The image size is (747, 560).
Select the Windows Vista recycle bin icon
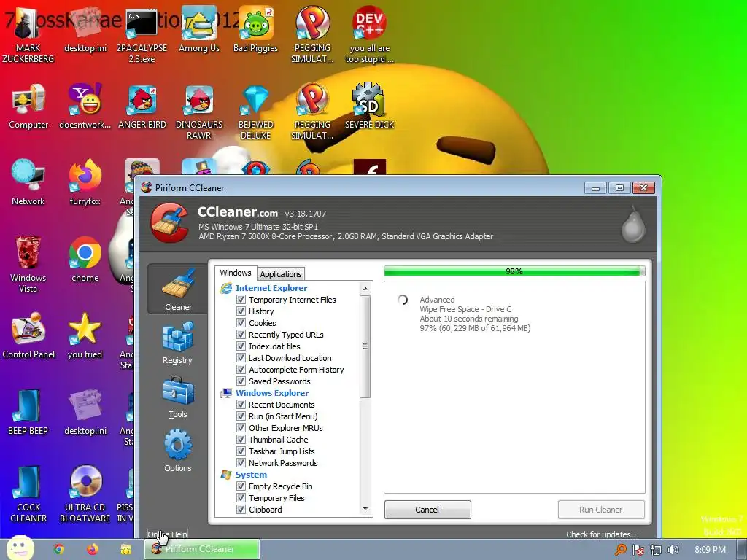pos(28,264)
